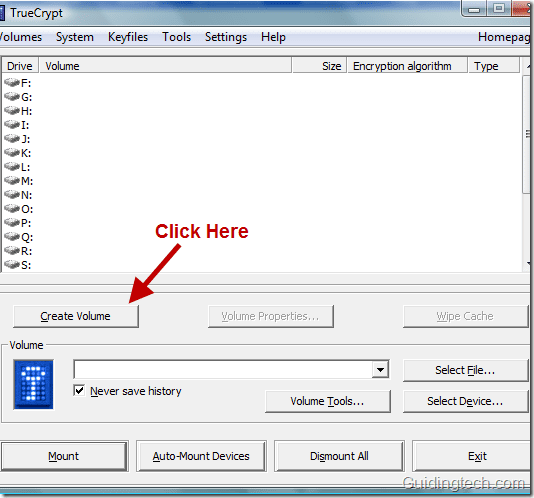Click the volume path input field
The height and width of the screenshot is (498, 534).
[x=223, y=369]
